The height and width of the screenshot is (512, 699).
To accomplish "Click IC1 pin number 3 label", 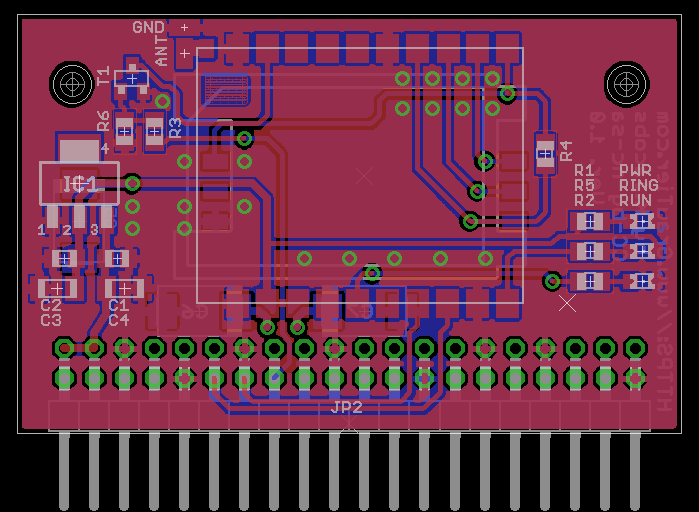I will point(94,230).
